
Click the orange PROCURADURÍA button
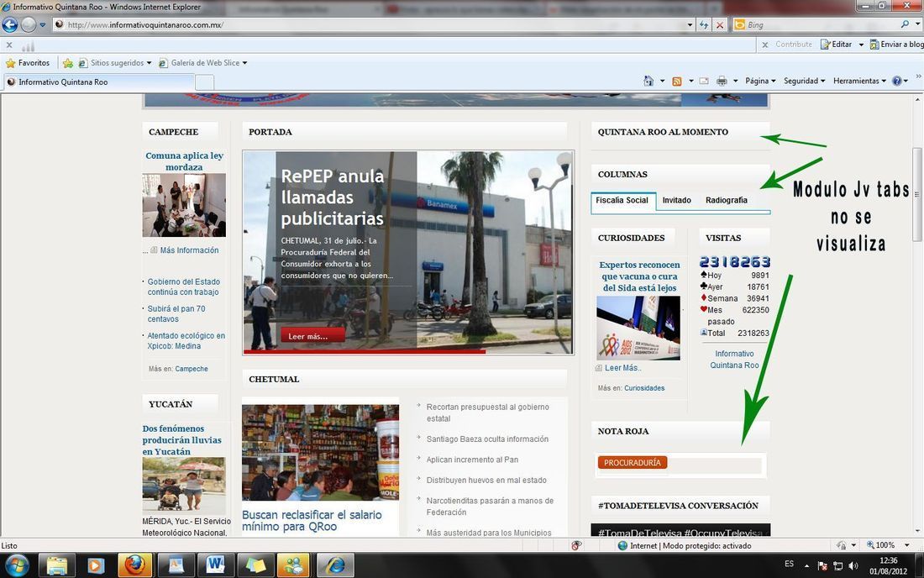coord(633,463)
